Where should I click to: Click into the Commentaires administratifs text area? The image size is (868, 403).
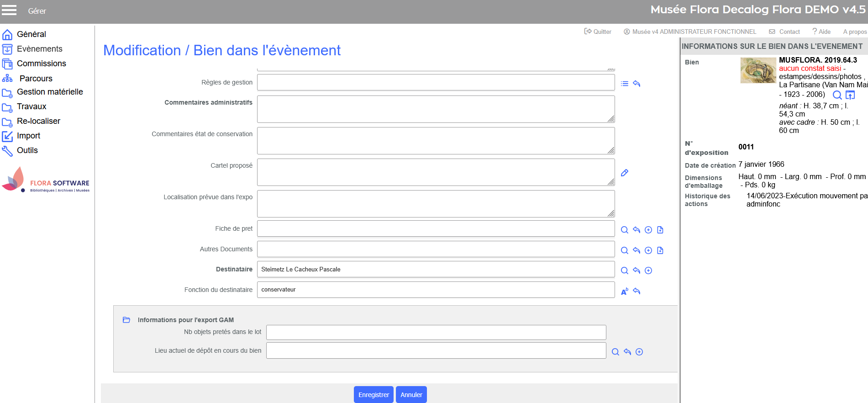pos(436,109)
